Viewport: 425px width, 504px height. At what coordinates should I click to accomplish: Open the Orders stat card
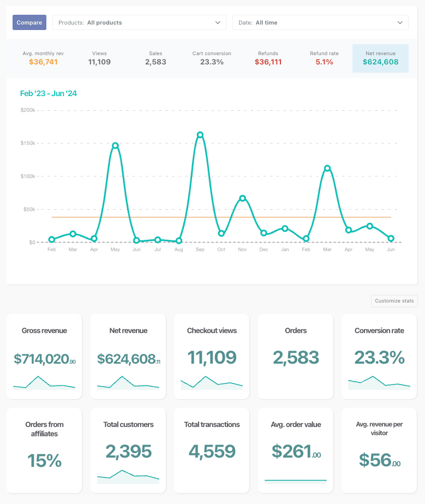click(x=296, y=357)
